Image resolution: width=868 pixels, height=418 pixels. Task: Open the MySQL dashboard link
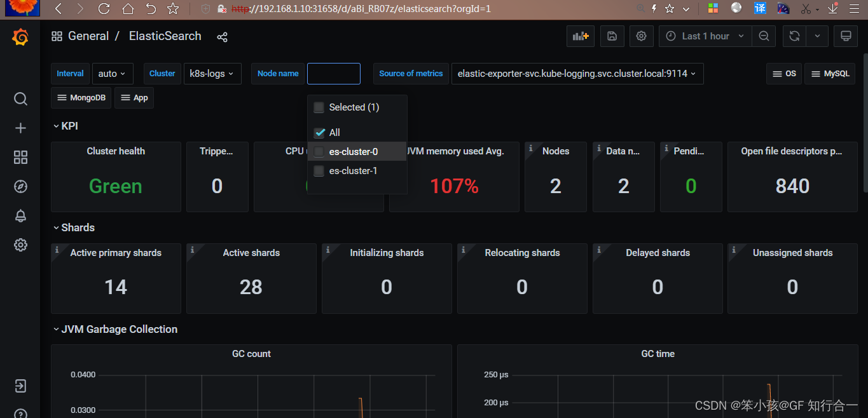(830, 74)
